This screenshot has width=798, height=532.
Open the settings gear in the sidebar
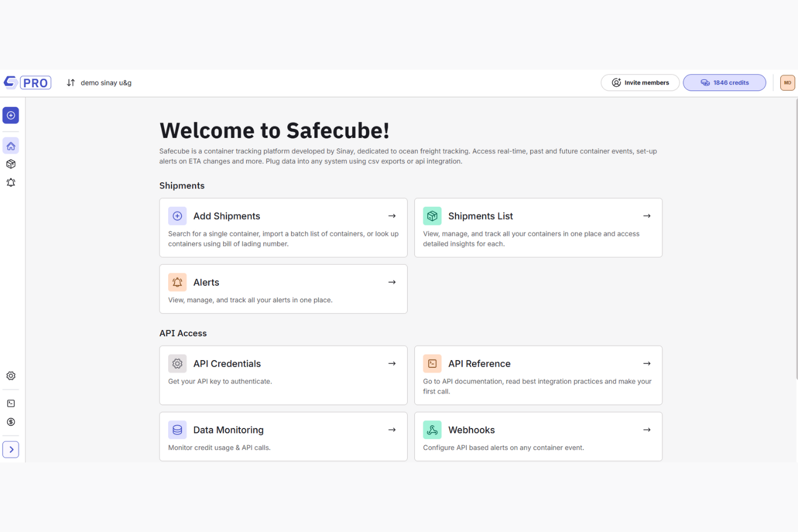(11, 376)
